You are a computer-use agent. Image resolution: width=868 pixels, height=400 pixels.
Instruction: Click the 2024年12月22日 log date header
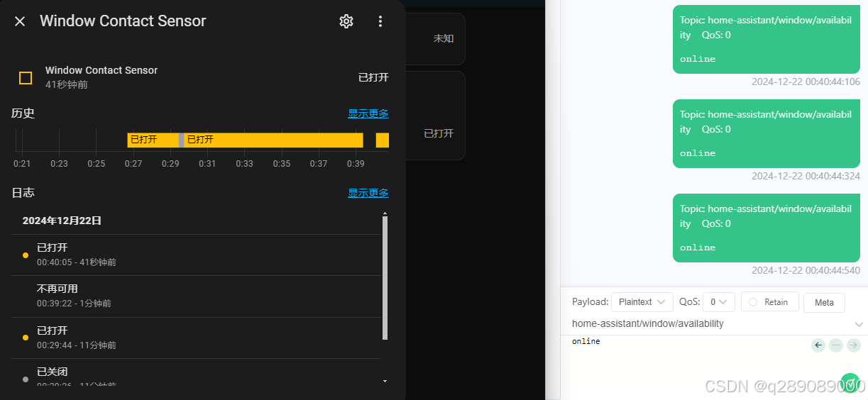click(62, 221)
